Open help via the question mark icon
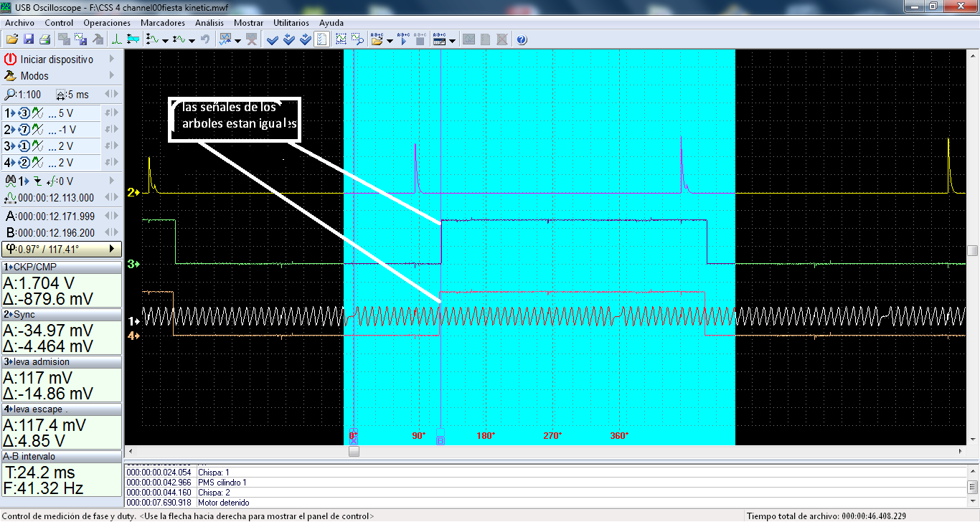Viewport: 980px width, 522px height. pyautogui.click(x=522, y=39)
